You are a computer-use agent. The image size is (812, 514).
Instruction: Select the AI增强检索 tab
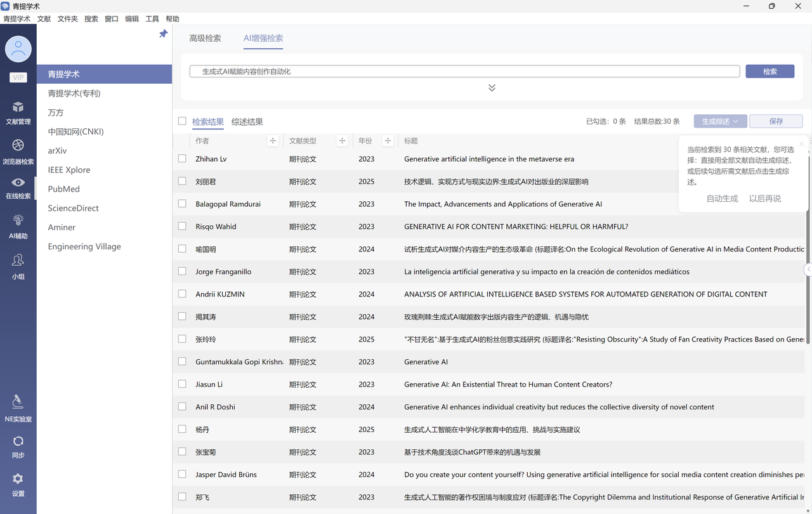263,38
